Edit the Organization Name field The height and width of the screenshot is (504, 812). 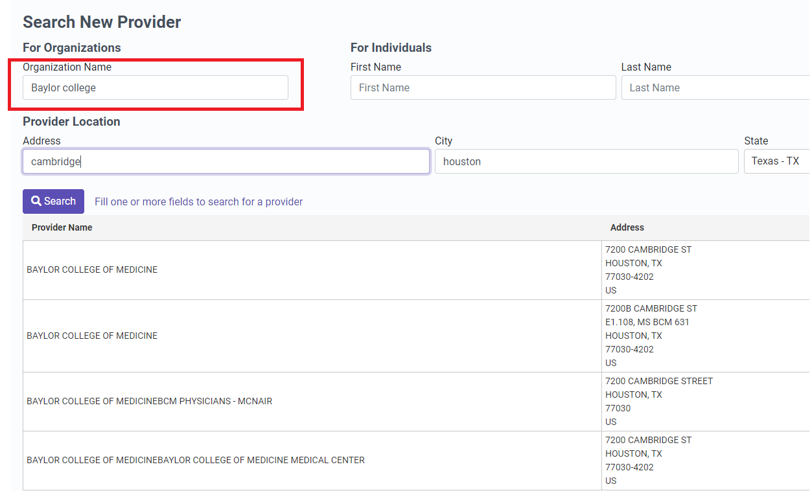point(156,87)
